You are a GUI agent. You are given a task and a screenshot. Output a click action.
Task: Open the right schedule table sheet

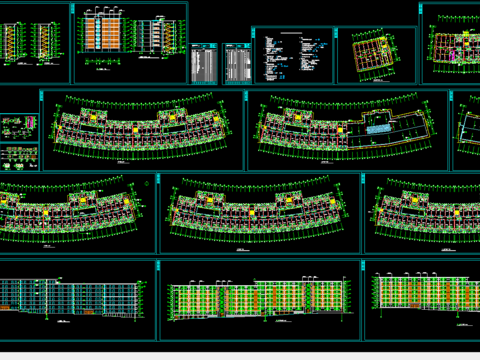pos(237,64)
